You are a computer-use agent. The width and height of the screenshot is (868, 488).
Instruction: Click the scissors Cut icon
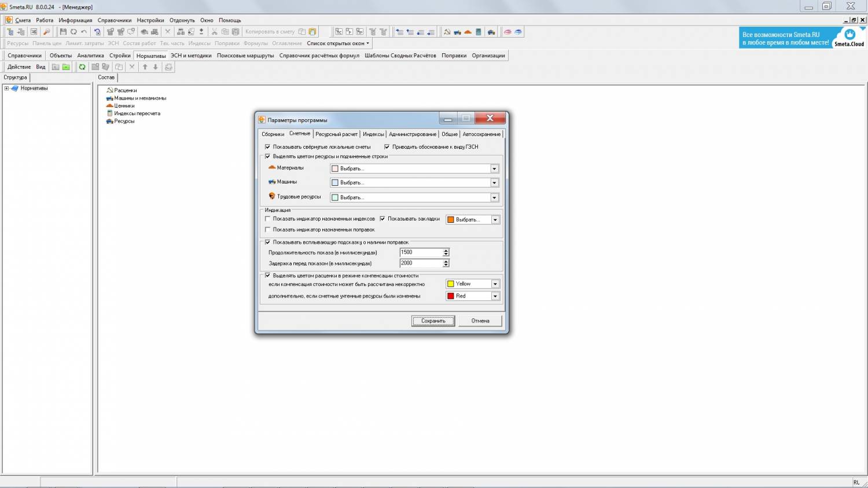click(214, 32)
